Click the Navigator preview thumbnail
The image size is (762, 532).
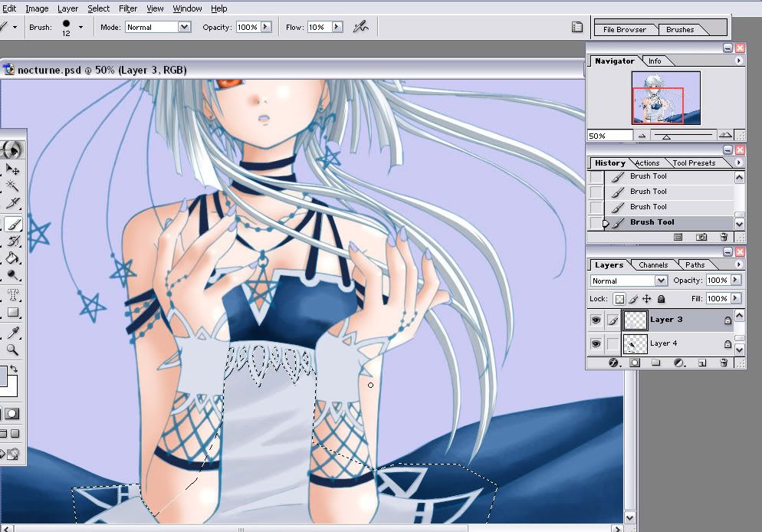coord(665,97)
